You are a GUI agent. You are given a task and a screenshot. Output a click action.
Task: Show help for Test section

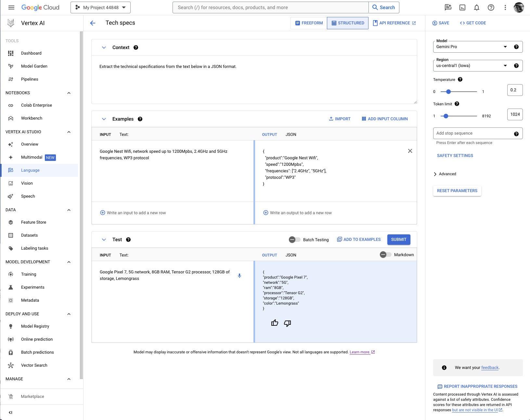[x=128, y=240]
